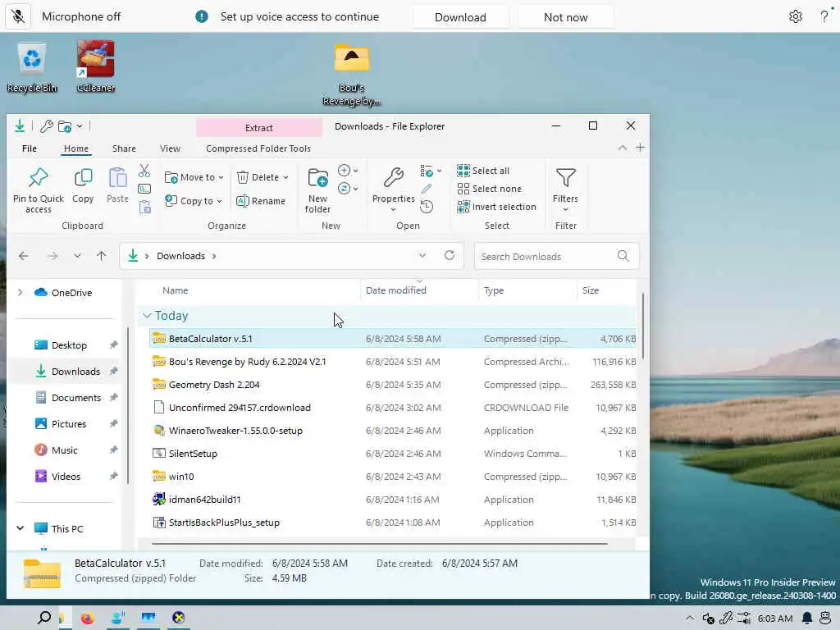The width and height of the screenshot is (840, 630).
Task: Switch to the Share ribbon tab
Action: [124, 148]
